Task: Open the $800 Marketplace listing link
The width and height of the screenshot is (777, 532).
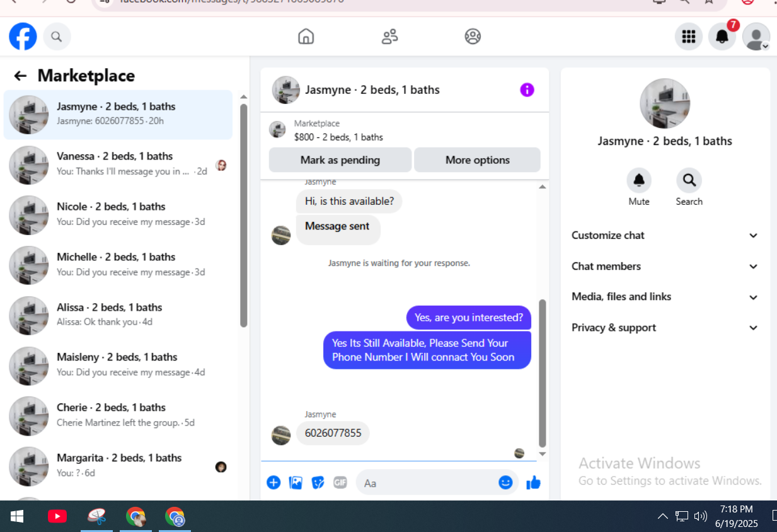Action: [x=338, y=137]
